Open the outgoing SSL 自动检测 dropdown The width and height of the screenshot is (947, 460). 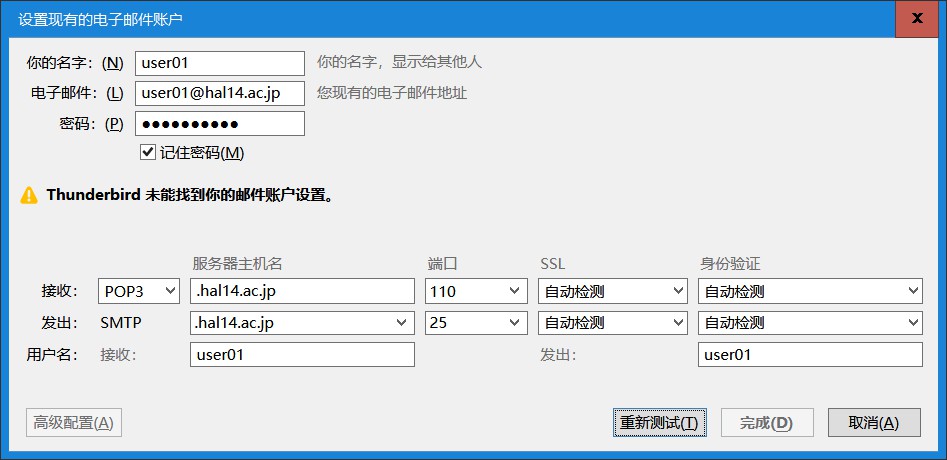pos(612,323)
